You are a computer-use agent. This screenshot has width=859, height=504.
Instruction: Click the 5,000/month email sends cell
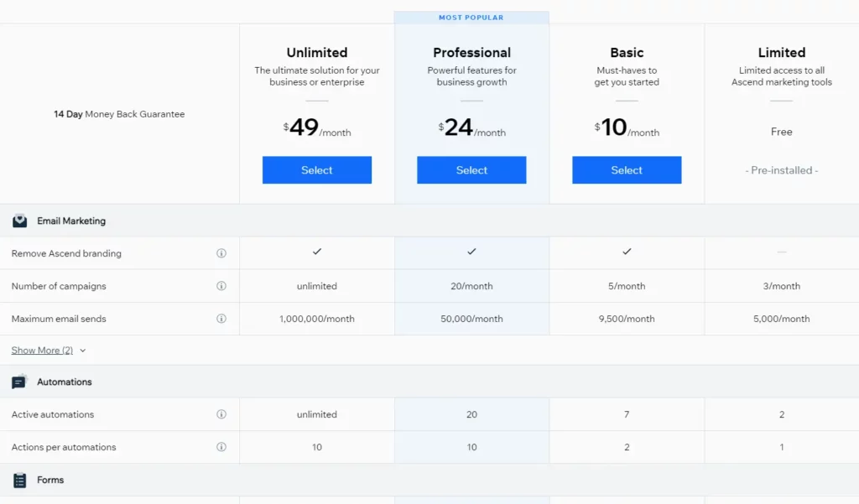click(x=782, y=319)
